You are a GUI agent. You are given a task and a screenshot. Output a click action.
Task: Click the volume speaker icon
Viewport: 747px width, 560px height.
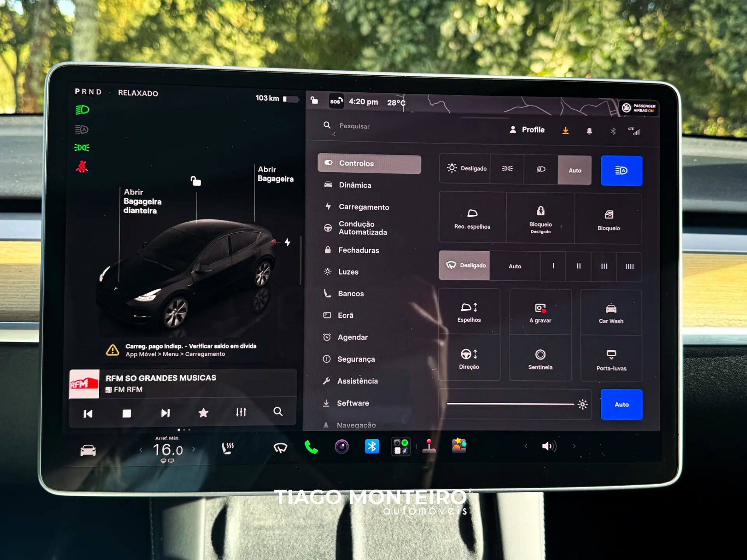tap(549, 446)
